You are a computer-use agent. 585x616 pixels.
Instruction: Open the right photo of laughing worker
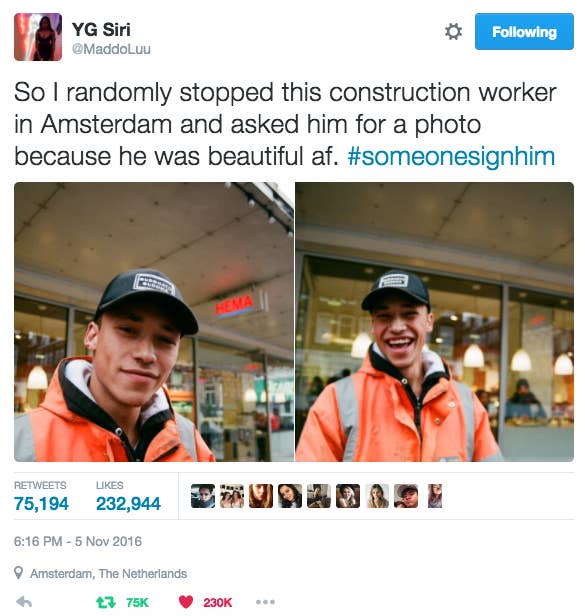(435, 322)
